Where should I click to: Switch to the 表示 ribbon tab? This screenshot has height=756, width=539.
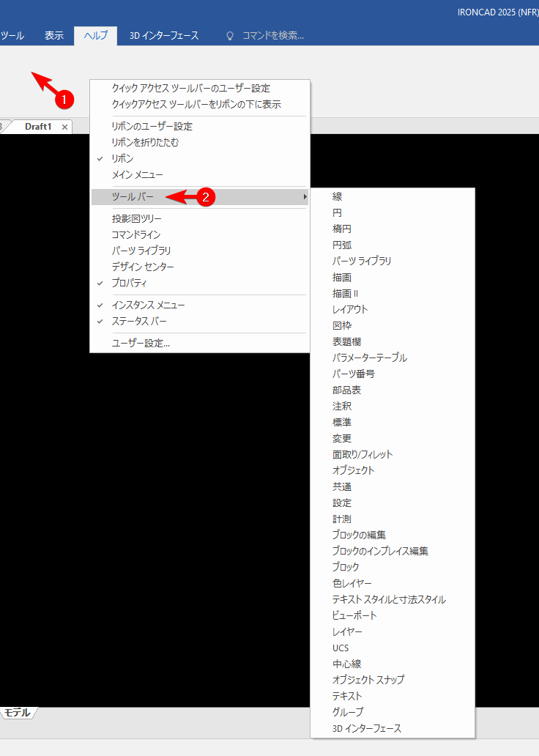click(x=54, y=36)
